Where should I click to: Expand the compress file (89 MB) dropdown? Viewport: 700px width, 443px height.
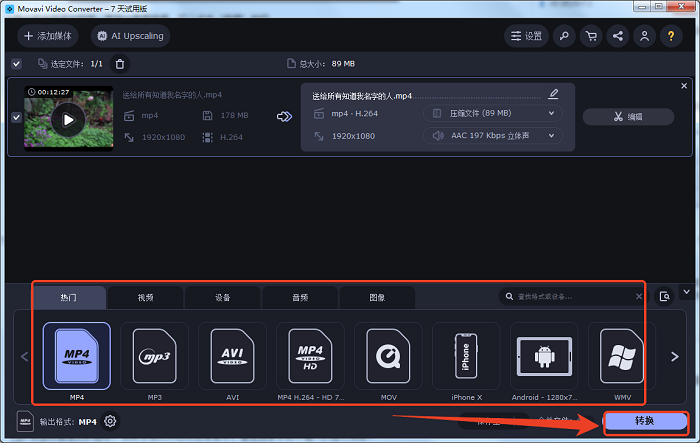(x=492, y=113)
